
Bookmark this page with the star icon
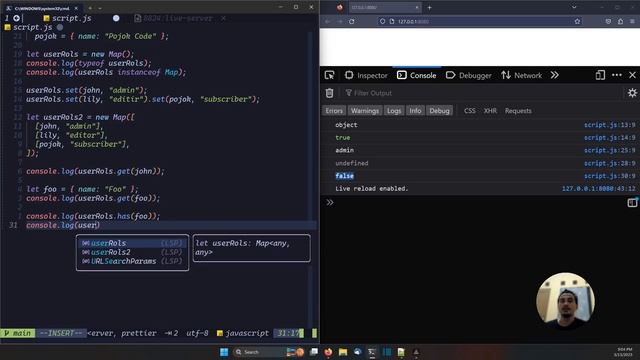pyautogui.click(x=577, y=21)
